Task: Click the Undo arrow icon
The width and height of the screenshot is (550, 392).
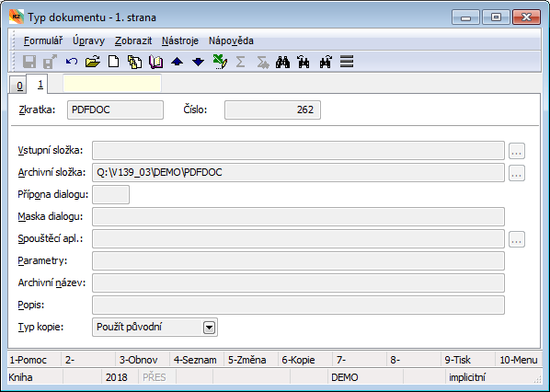Action: [72, 63]
